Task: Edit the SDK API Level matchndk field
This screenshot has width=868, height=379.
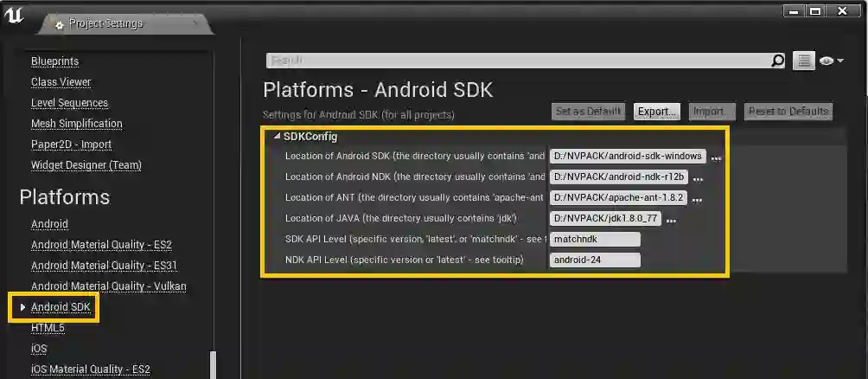Action: coord(595,239)
